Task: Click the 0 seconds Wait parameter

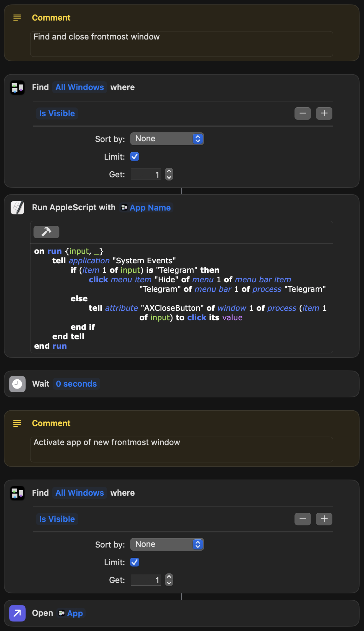Action: click(x=76, y=384)
